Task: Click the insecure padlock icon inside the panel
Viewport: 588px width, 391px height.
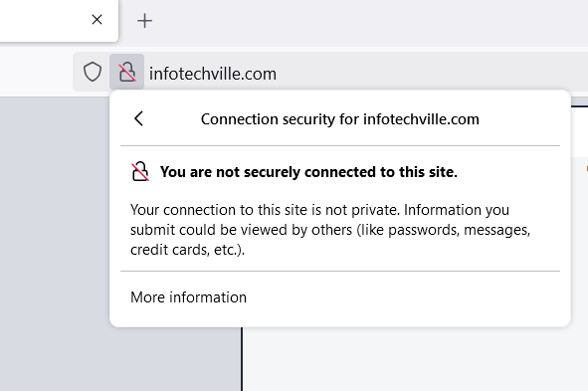Action: (x=140, y=172)
